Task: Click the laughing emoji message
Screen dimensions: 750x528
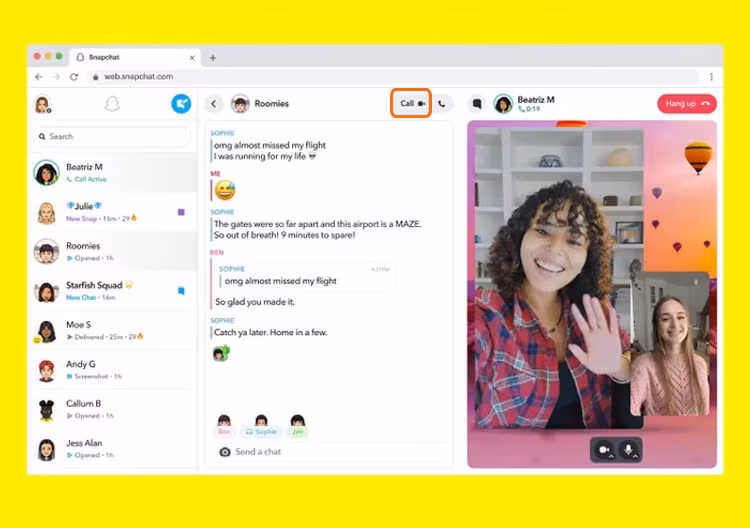Action: 225,190
